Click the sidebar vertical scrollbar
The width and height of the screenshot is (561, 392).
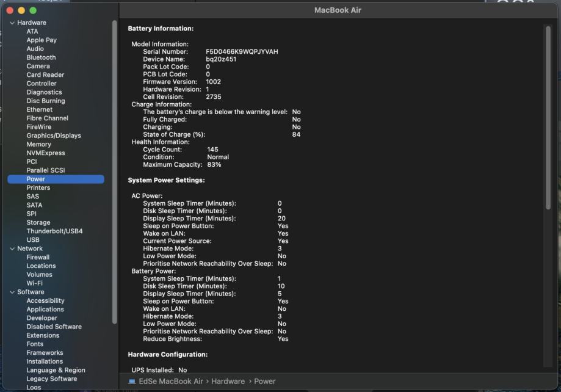point(115,171)
